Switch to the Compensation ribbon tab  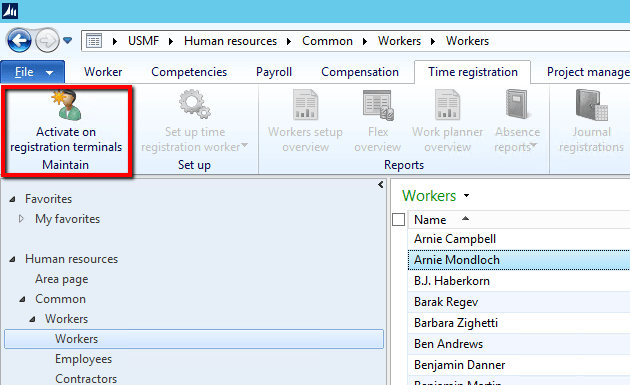[360, 72]
